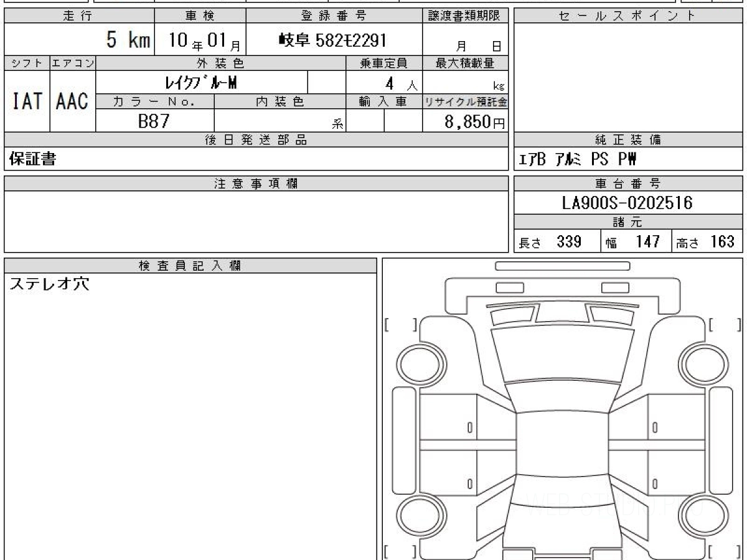This screenshot has width=747, height=560.
Task: Click the 注意事項欄 header
Action: point(256,184)
